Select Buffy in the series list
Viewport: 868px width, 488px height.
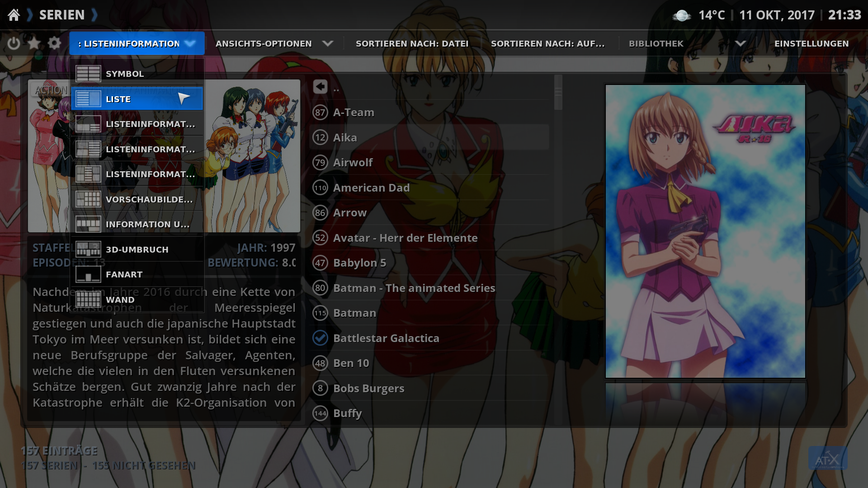[x=429, y=413]
